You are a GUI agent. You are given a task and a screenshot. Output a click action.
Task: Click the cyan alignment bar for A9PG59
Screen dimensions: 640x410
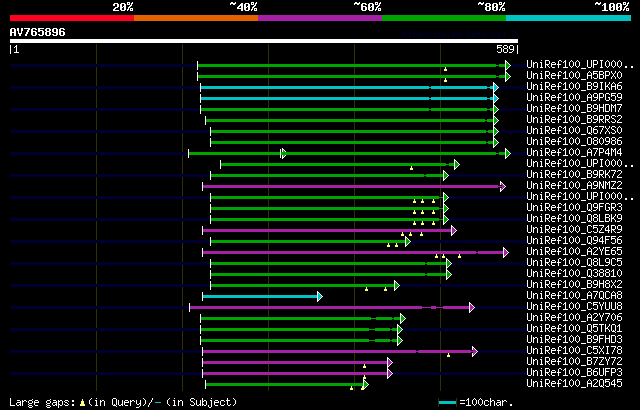(349, 98)
